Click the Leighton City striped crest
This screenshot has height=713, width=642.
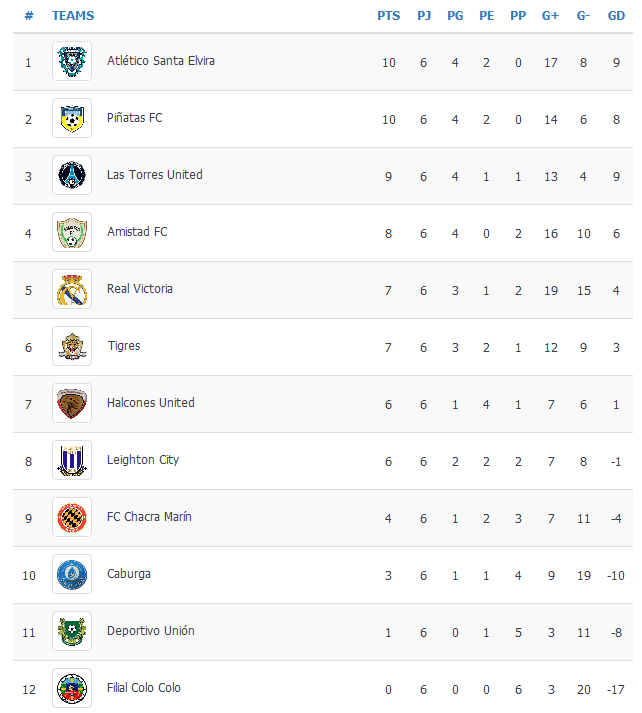coord(72,460)
